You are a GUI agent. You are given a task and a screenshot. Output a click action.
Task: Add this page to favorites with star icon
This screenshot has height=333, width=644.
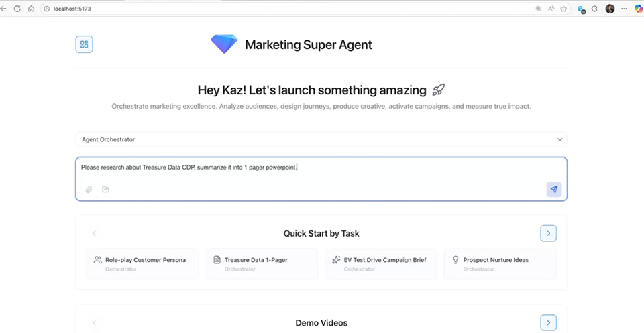click(x=563, y=9)
